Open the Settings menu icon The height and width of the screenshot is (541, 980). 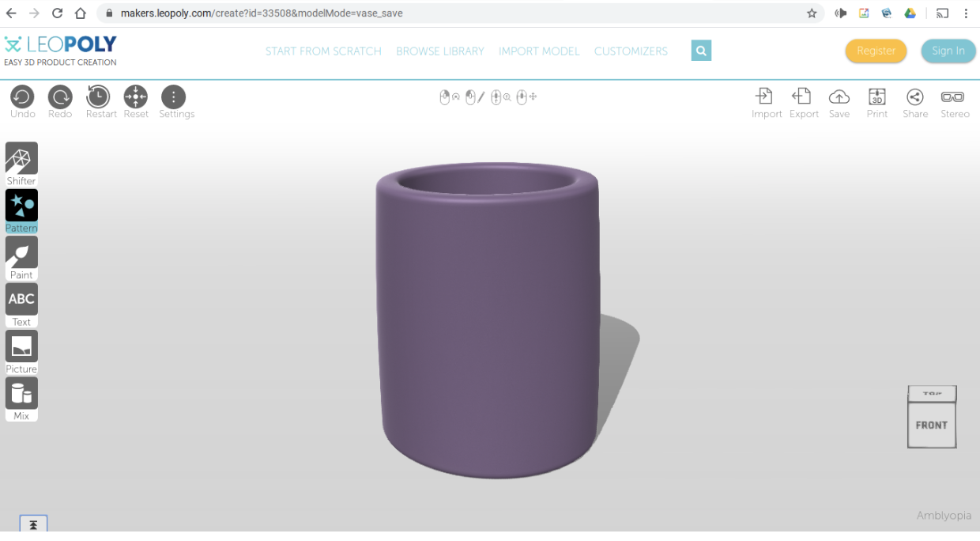click(173, 97)
